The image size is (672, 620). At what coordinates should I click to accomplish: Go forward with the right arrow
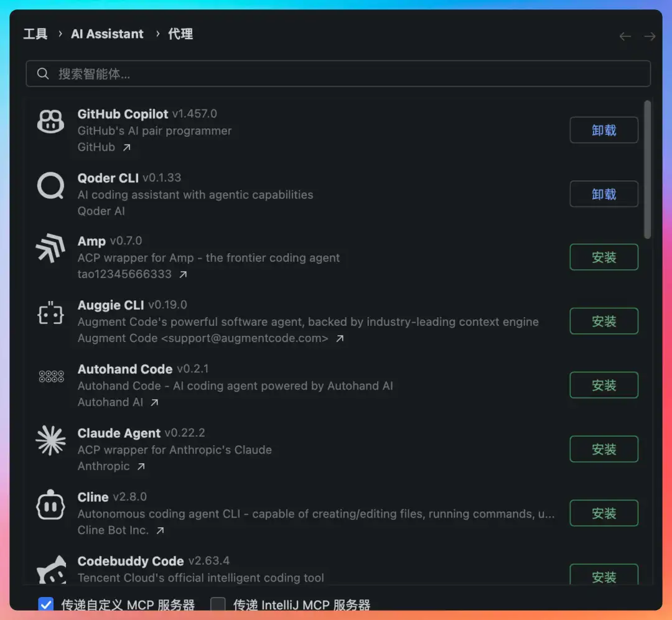coord(650,37)
